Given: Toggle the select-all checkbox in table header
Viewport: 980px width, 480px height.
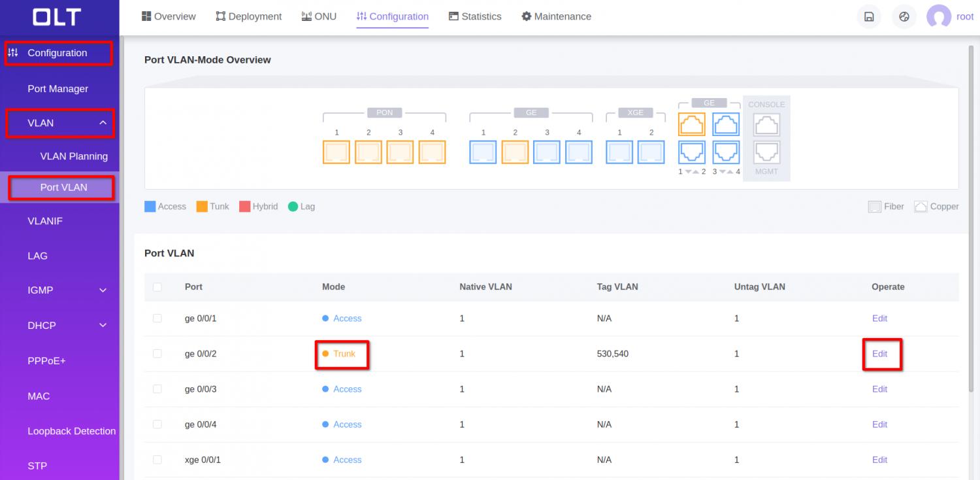Looking at the screenshot, I should point(157,287).
